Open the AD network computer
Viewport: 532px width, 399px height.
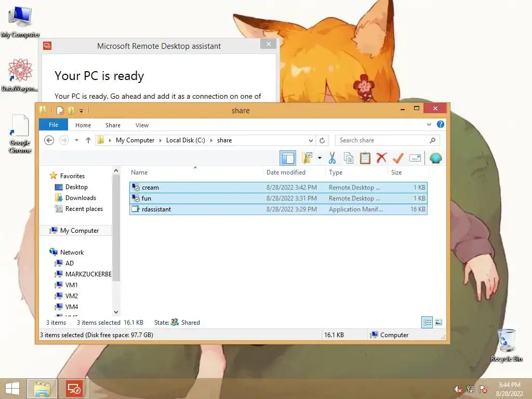click(70, 263)
